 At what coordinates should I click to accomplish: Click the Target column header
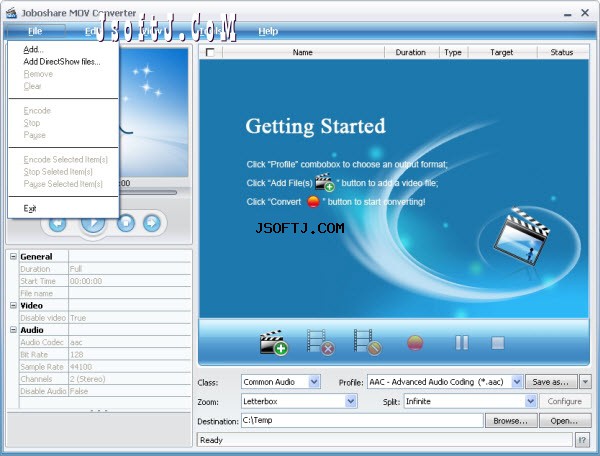pos(502,52)
